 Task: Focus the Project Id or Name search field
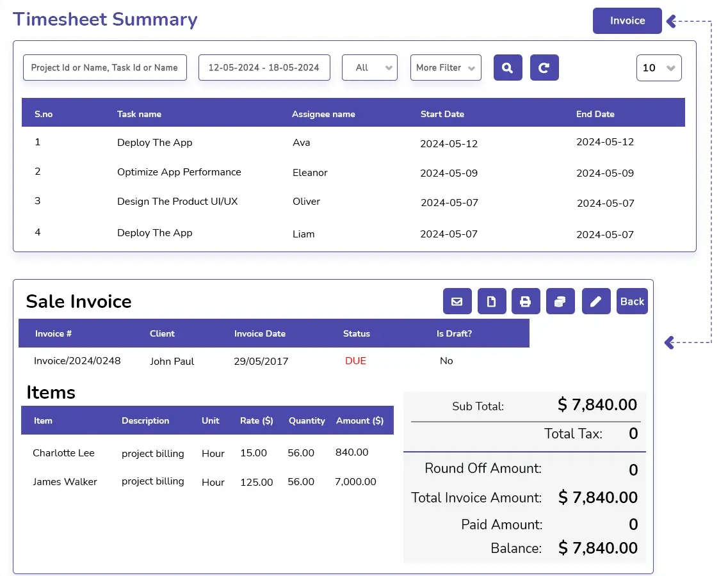pos(105,68)
